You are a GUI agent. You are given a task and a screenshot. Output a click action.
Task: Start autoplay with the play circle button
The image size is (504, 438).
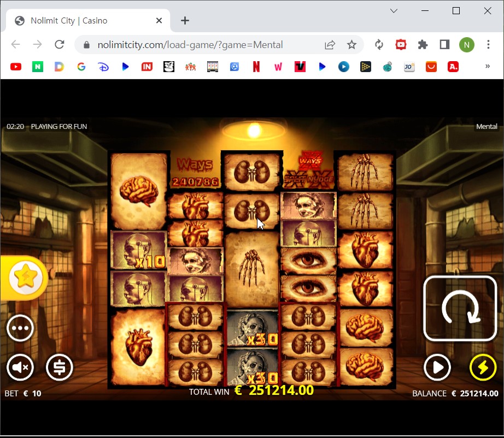tap(437, 368)
